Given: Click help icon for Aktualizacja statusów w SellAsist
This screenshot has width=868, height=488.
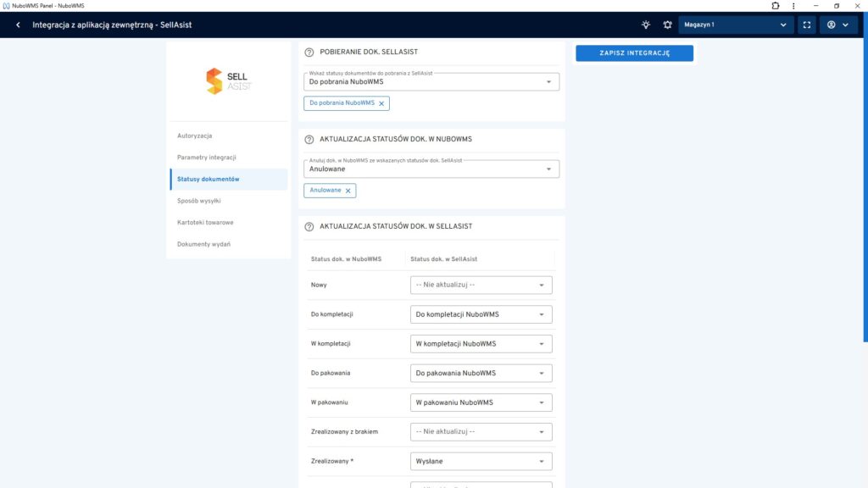Looking at the screenshot, I should (x=309, y=227).
